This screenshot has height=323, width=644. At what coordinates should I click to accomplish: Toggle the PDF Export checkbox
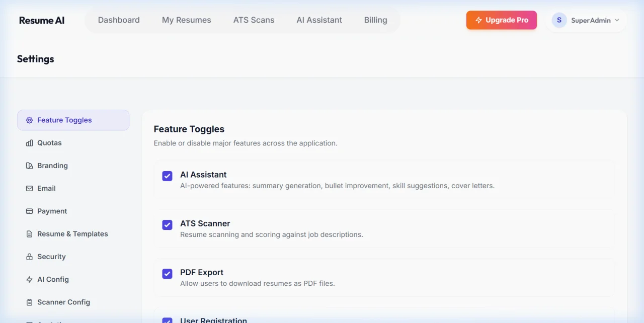coord(167,273)
